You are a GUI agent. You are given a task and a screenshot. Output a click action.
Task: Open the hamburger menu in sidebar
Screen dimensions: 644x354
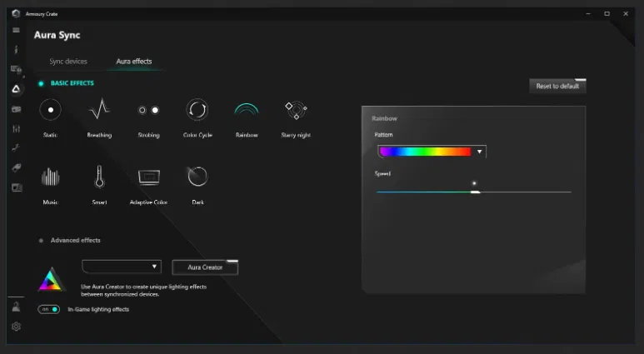click(x=16, y=30)
